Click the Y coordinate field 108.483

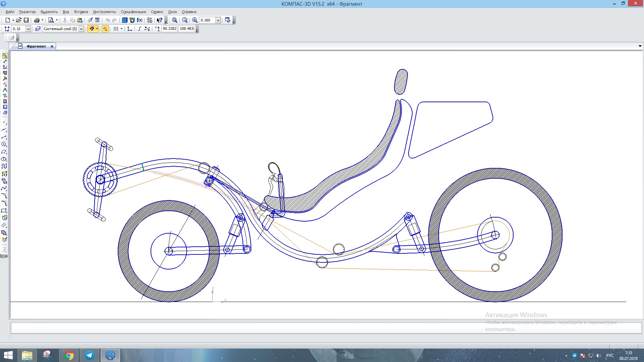pos(186,29)
